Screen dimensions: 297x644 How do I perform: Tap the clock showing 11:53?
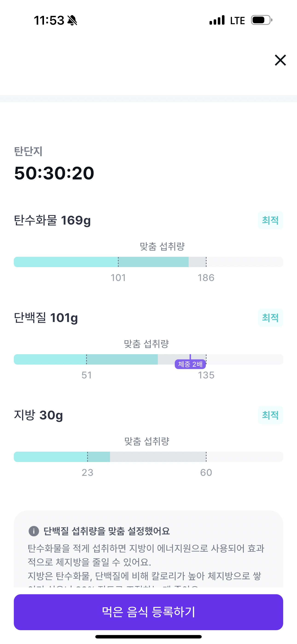tap(49, 20)
